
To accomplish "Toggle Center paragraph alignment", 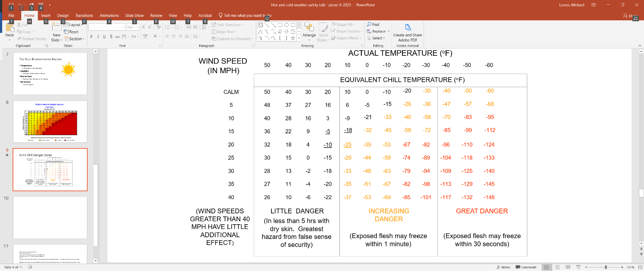I will point(174,36).
